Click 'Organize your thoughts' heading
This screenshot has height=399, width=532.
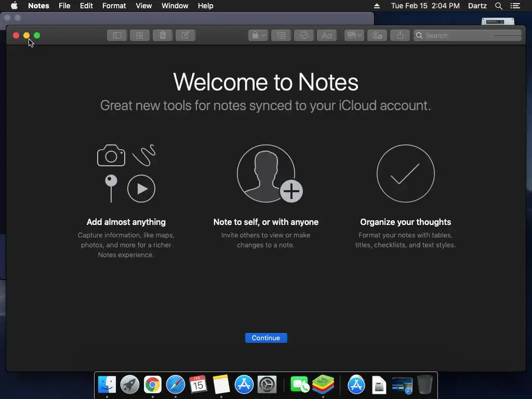coord(405,222)
